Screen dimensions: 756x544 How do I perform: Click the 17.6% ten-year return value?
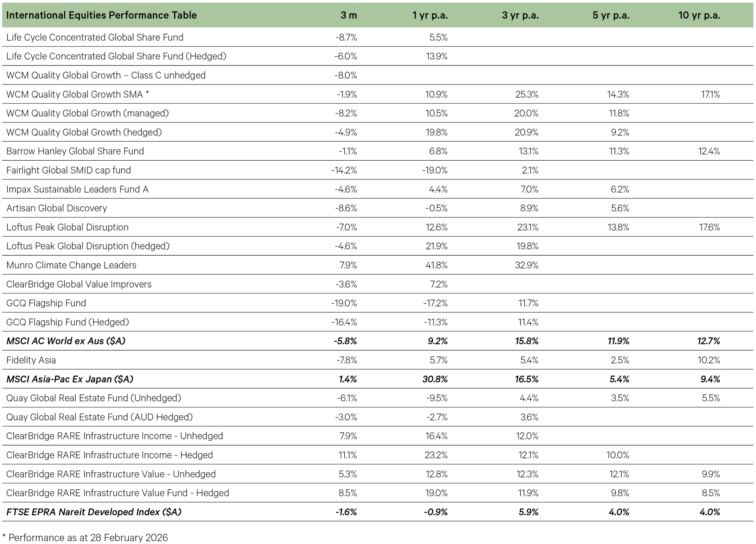pos(709,227)
